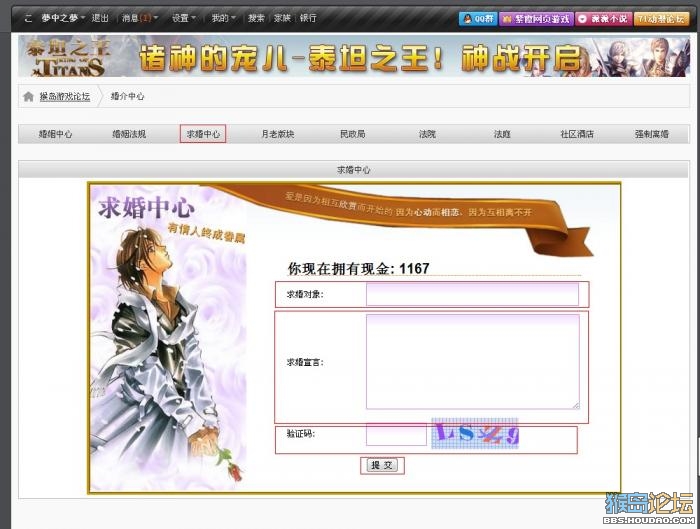Open the 法院 tab
700x529 pixels.
pos(427,134)
